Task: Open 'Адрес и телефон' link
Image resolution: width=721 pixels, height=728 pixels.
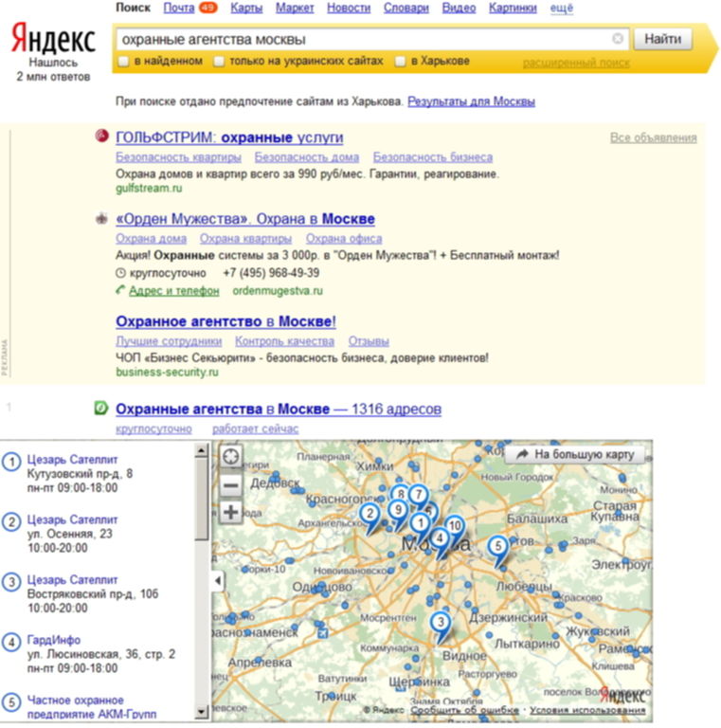Action: [173, 291]
